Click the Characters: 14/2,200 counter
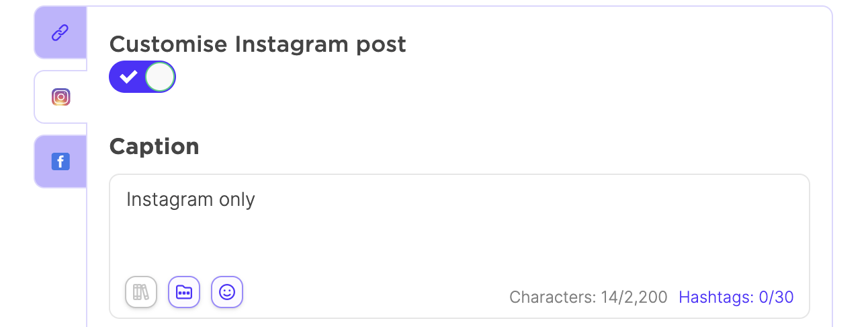868x327 pixels. click(588, 297)
